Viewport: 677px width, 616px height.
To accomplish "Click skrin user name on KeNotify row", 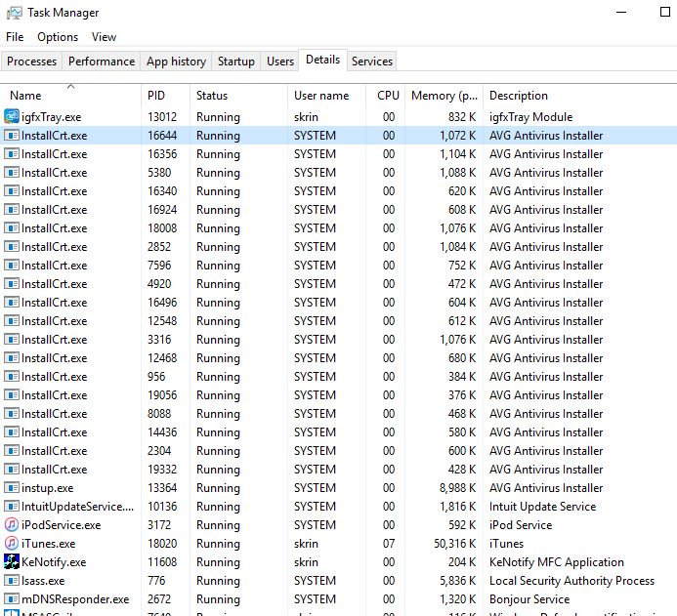I will (x=306, y=562).
